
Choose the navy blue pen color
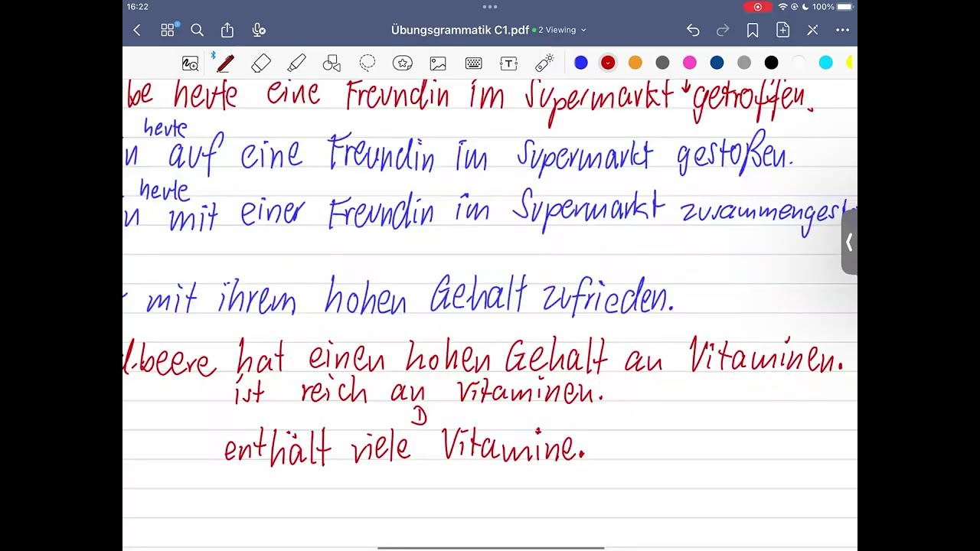(x=717, y=63)
